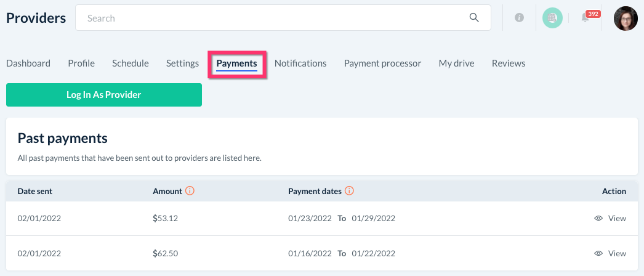
Task: Open the user profile avatar
Action: (626, 18)
